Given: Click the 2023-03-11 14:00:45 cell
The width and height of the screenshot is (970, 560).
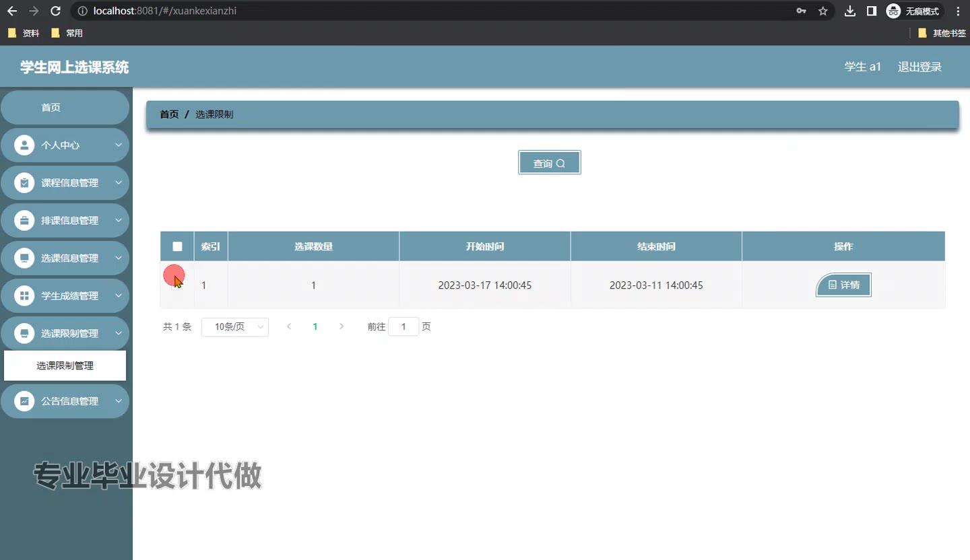Looking at the screenshot, I should pyautogui.click(x=656, y=285).
